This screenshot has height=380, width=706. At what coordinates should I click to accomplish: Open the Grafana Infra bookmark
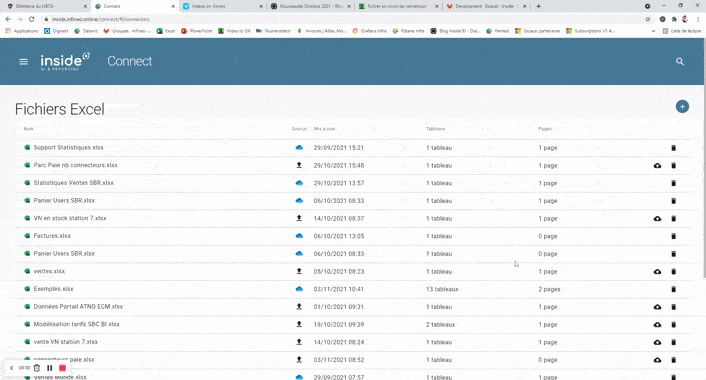coord(369,31)
